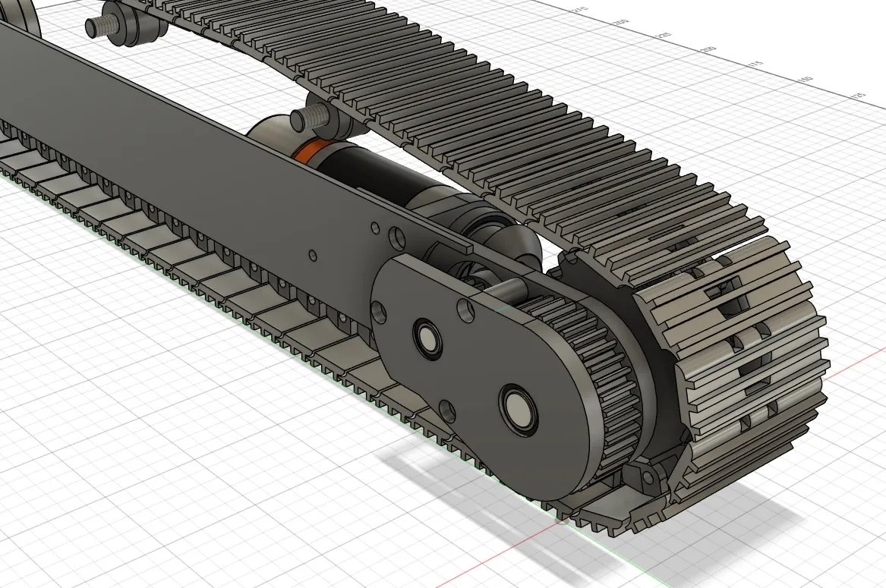Click the origin point where the axes meet

[562, 520]
